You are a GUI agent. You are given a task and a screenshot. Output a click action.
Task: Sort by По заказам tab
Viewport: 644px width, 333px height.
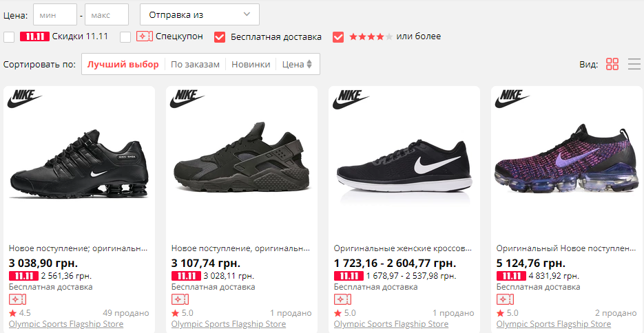[x=195, y=64]
